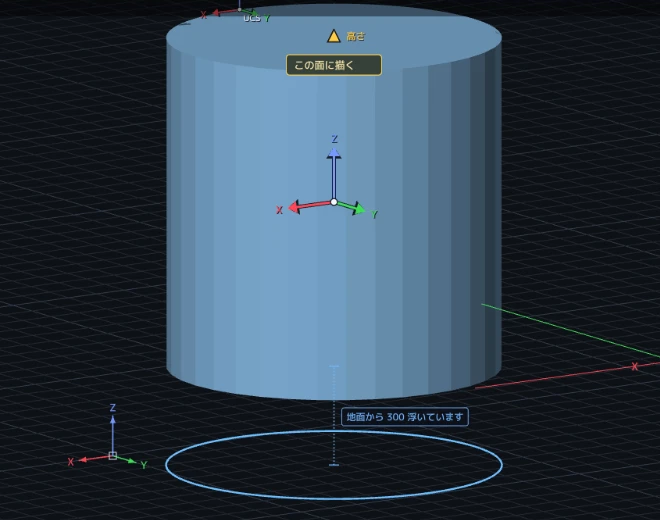Click the world origin square in corner axis
660x520 pixels.
(x=113, y=456)
